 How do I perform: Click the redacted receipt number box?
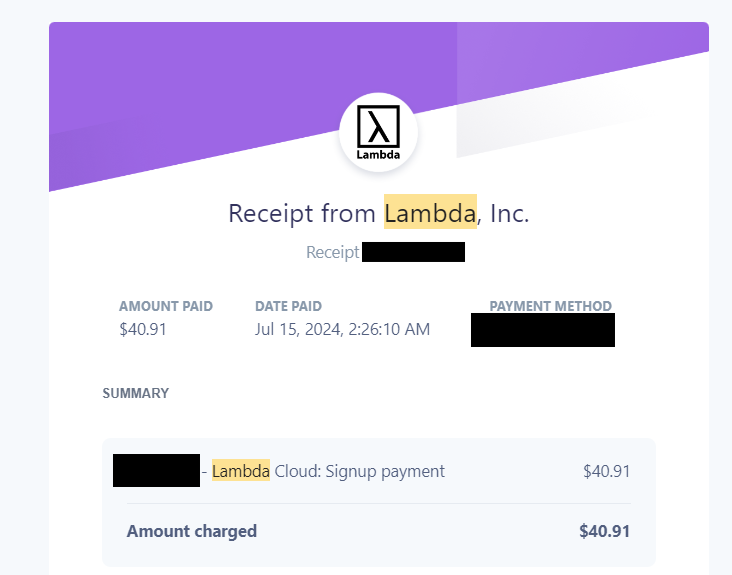click(413, 252)
